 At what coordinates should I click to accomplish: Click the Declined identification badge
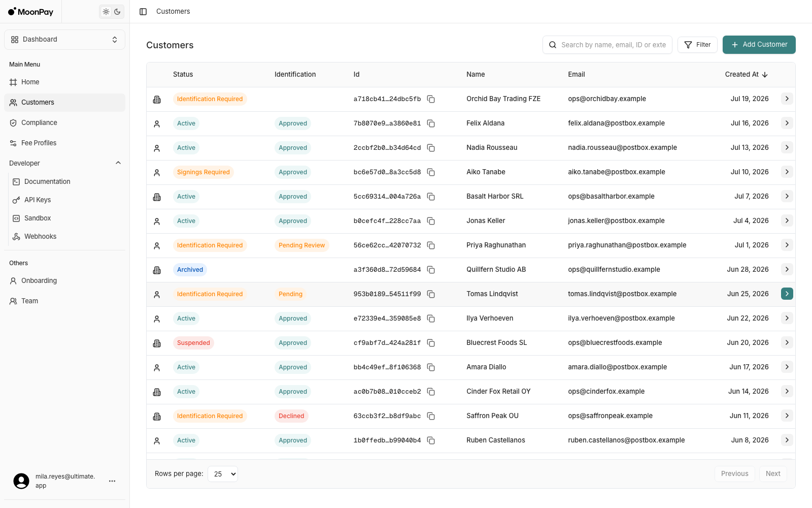pyautogui.click(x=291, y=416)
